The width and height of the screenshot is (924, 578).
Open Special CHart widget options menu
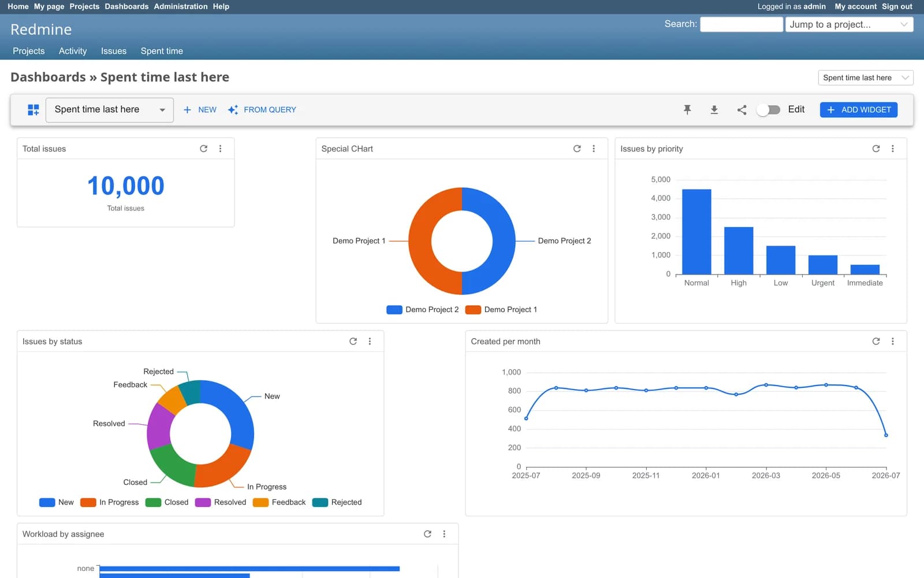594,149
